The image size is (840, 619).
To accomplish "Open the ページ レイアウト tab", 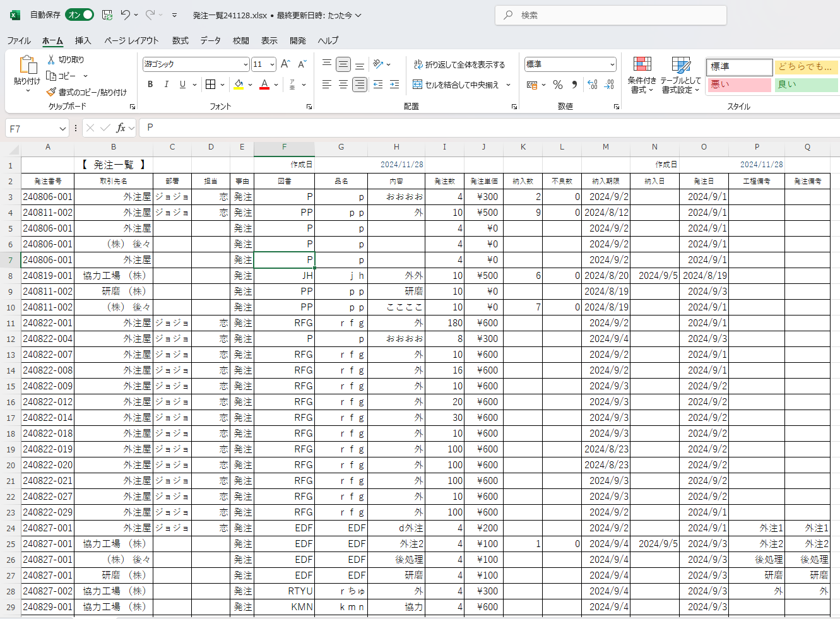I will coord(131,40).
